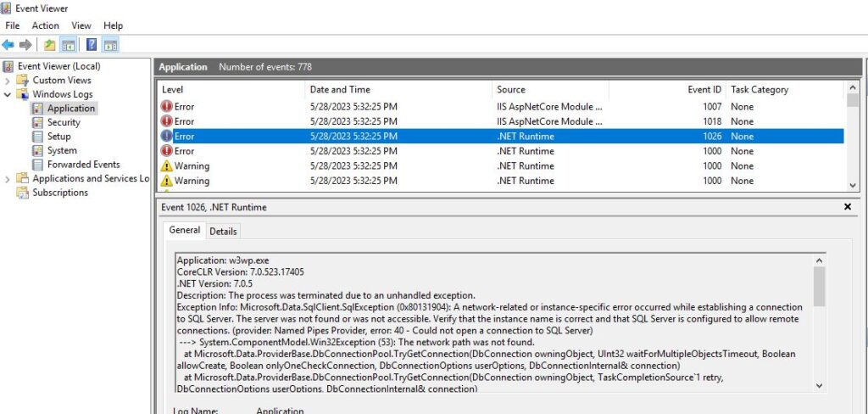
Task: Collapse the Windows Logs tree node
Action: [x=8, y=94]
